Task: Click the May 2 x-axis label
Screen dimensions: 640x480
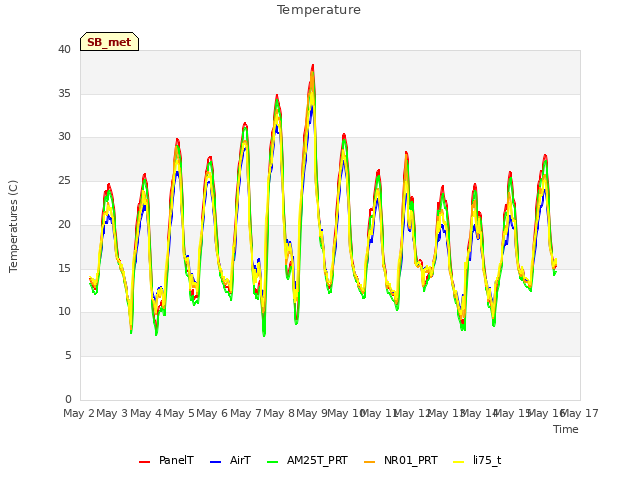Action: point(79,413)
